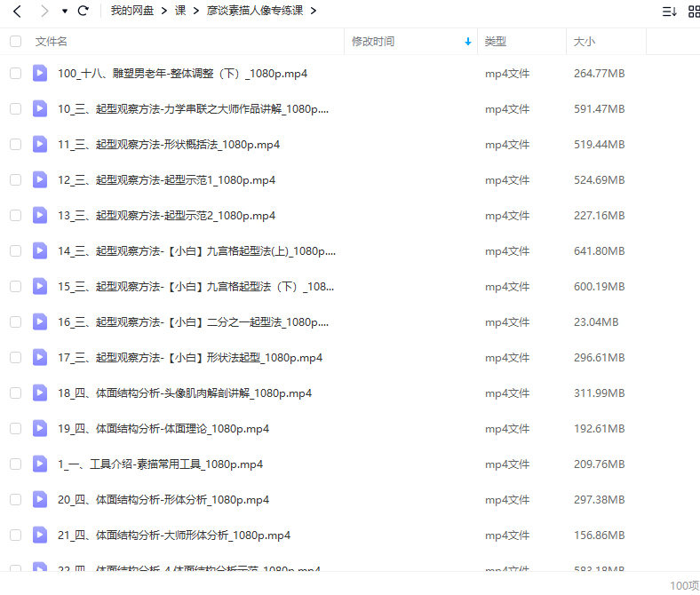Click the back navigation arrow
The image size is (700, 595).
click(16, 12)
